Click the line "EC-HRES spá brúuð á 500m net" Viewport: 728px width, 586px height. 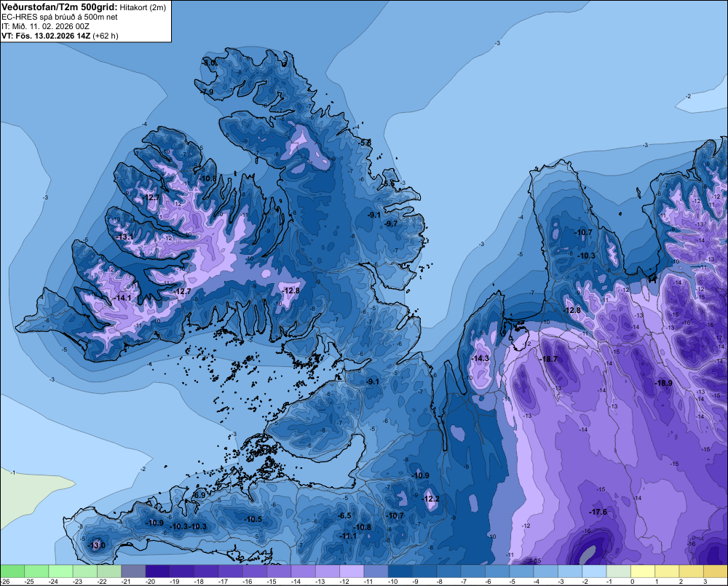tap(60, 17)
